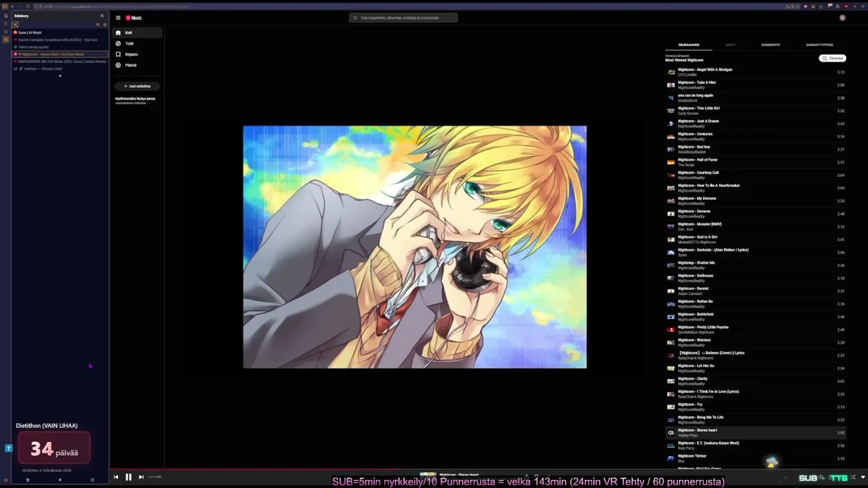This screenshot has height=488, width=868.
Task: Play Nightcore - Centuries
Action: coord(756,136)
